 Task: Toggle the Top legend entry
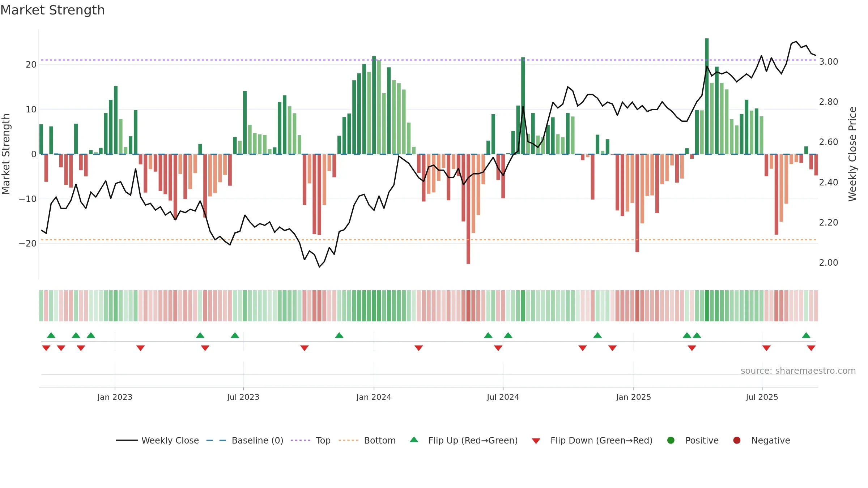tap(311, 440)
